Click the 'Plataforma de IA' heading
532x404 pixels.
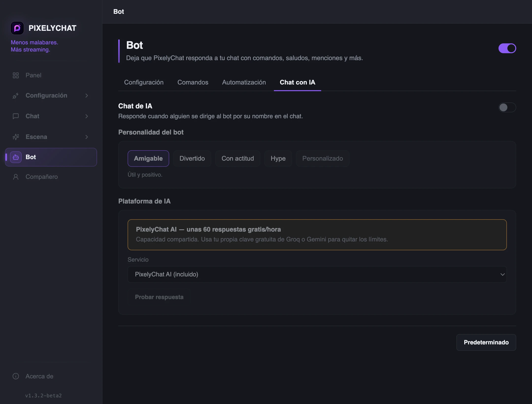click(x=144, y=201)
